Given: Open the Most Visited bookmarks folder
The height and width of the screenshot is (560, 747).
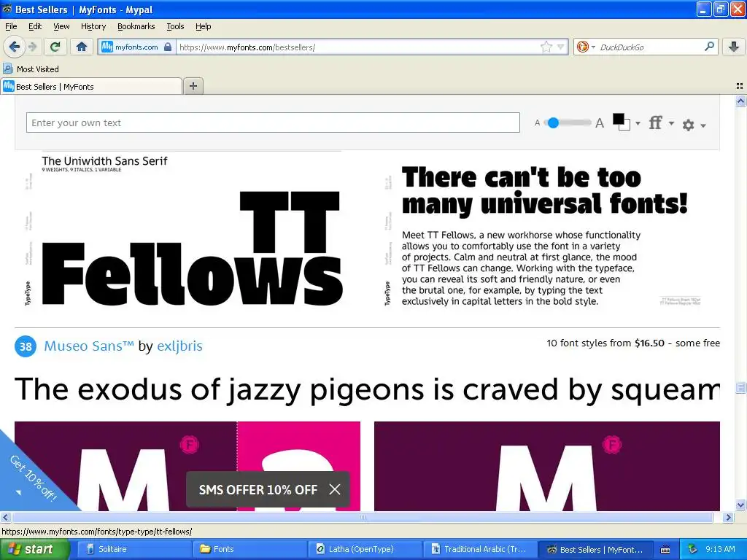Looking at the screenshot, I should click(31, 69).
